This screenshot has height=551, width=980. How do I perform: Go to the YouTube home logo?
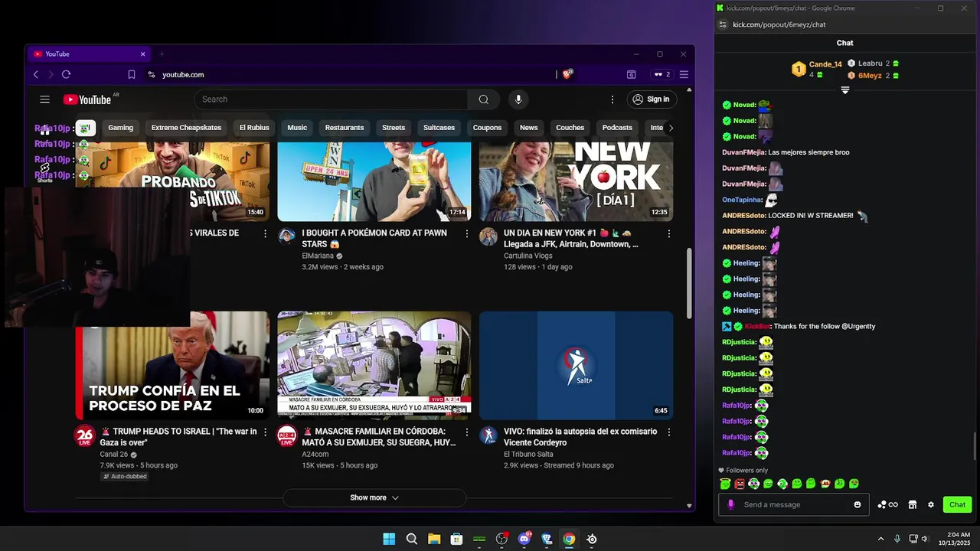click(x=87, y=99)
